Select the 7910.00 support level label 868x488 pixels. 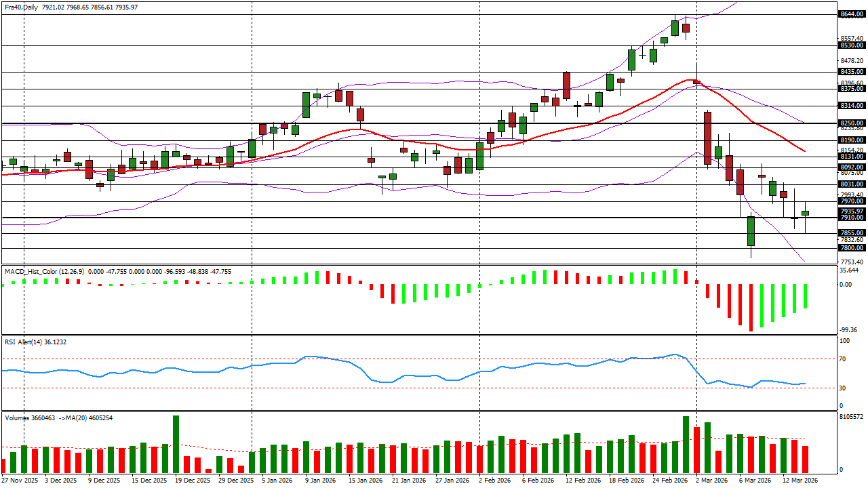(851, 218)
